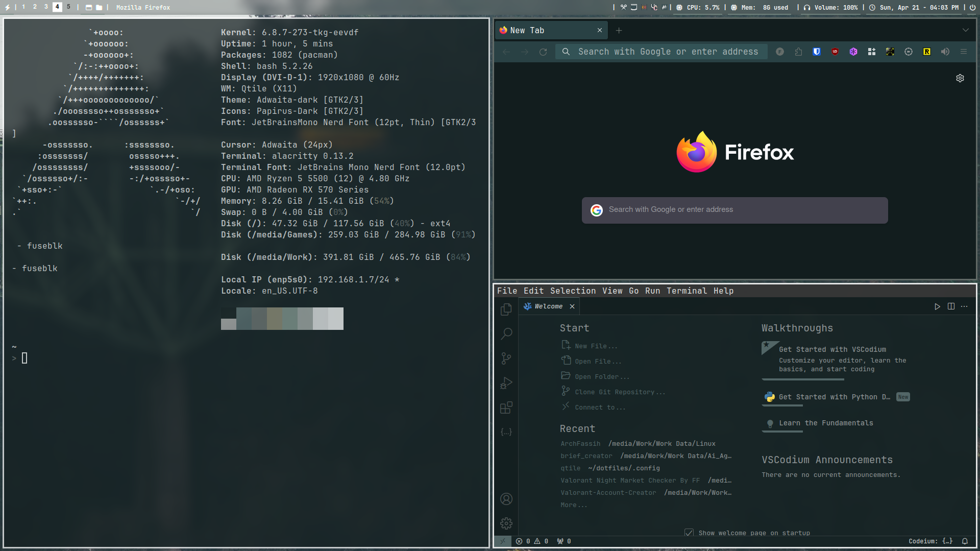Screen dimensions: 980x551
Task: Click the purple hexagon extension icon
Action: [853, 52]
